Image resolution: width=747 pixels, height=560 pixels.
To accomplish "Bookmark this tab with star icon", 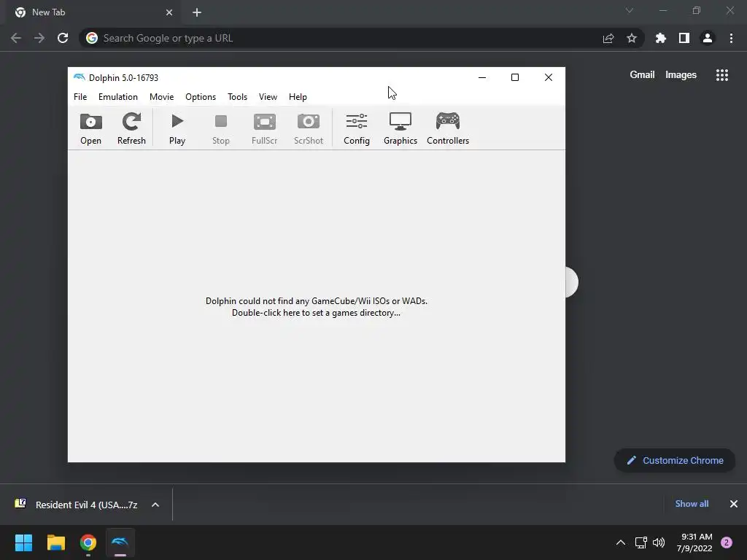I will [632, 38].
